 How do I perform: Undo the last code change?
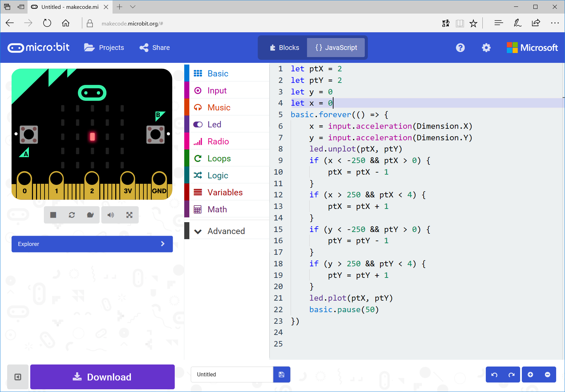coord(494,374)
